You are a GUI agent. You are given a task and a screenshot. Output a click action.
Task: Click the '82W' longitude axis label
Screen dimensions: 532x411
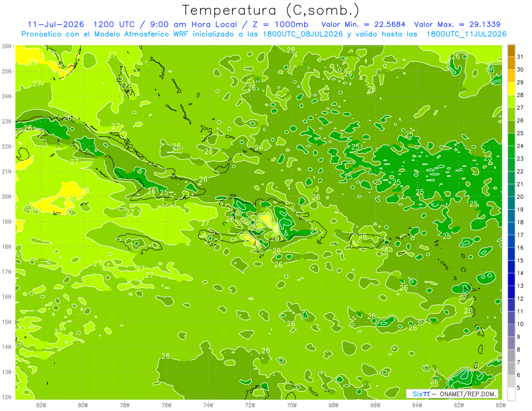[41, 405]
